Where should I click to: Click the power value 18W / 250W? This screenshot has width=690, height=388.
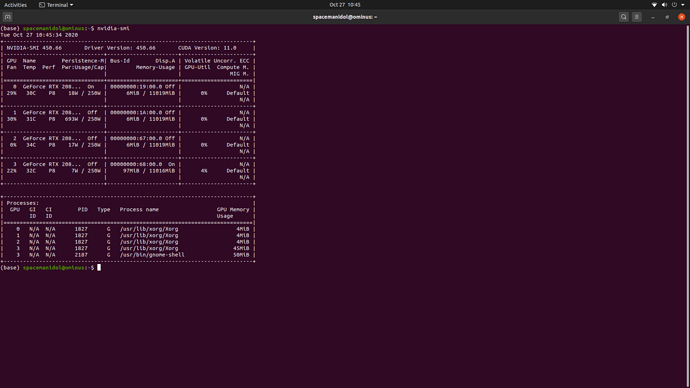(x=84, y=93)
